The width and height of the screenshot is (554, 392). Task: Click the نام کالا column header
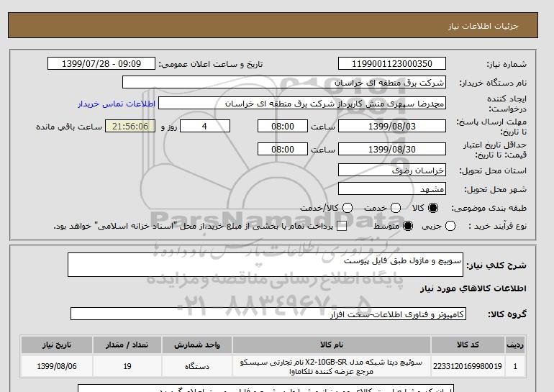click(x=332, y=345)
